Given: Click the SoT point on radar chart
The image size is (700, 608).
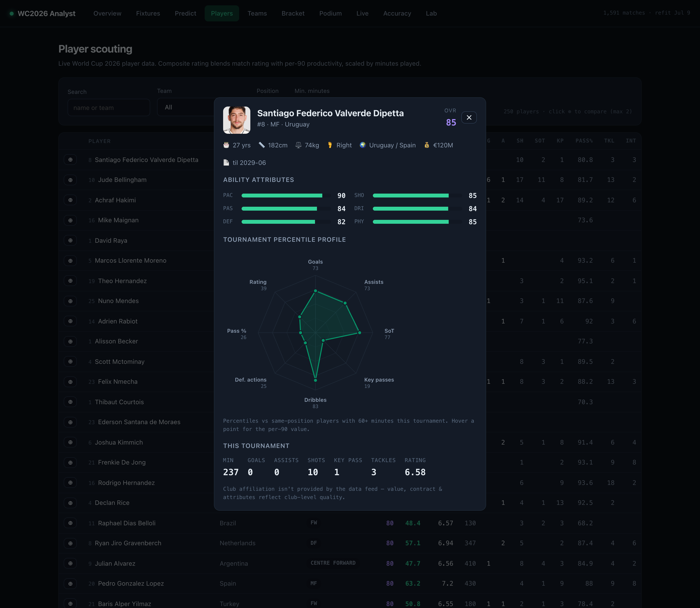Looking at the screenshot, I should click(359, 333).
